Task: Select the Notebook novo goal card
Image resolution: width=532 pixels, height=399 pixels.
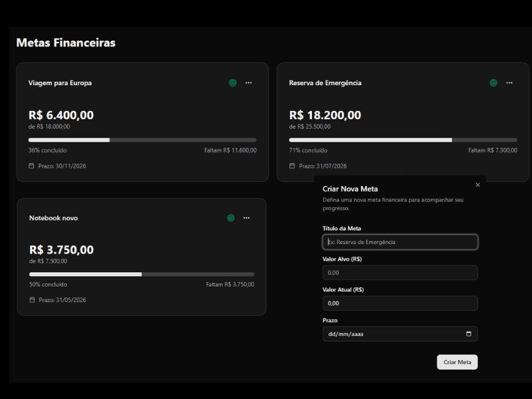Action: (141, 256)
